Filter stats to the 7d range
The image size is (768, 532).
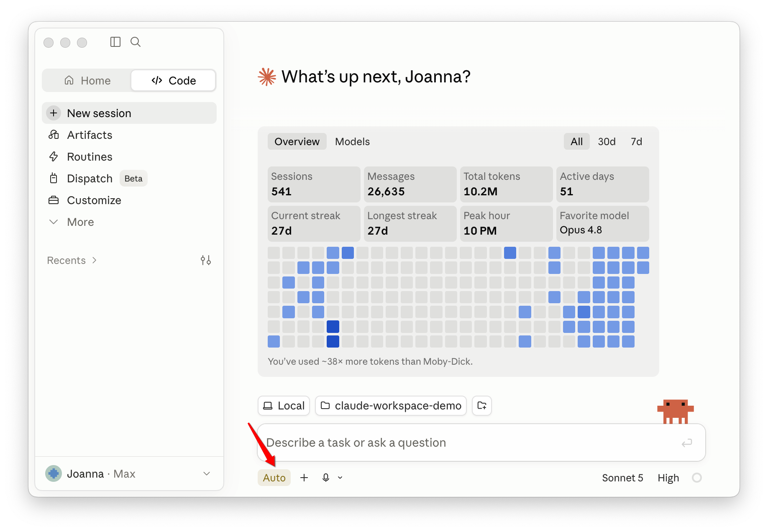(637, 142)
